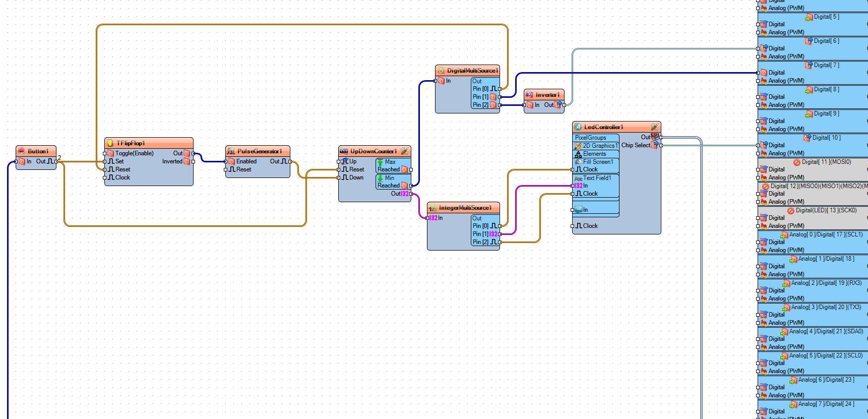Select the LedController1 component title
Viewport: 868px width, 419px height.
pyautogui.click(x=604, y=127)
